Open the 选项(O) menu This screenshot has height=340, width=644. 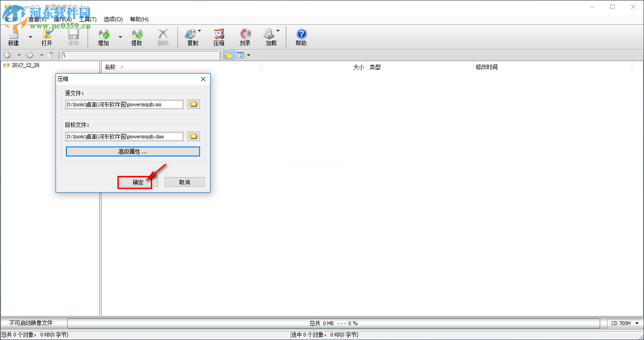coord(113,19)
